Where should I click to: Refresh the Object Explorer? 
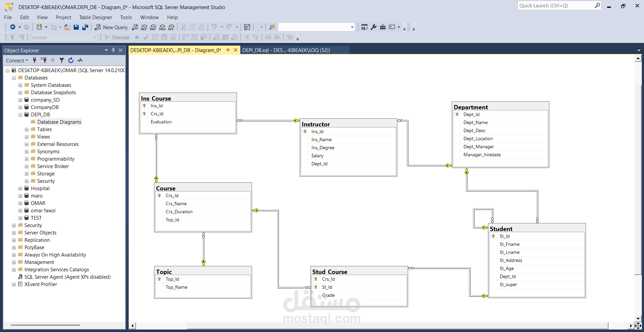[71, 60]
